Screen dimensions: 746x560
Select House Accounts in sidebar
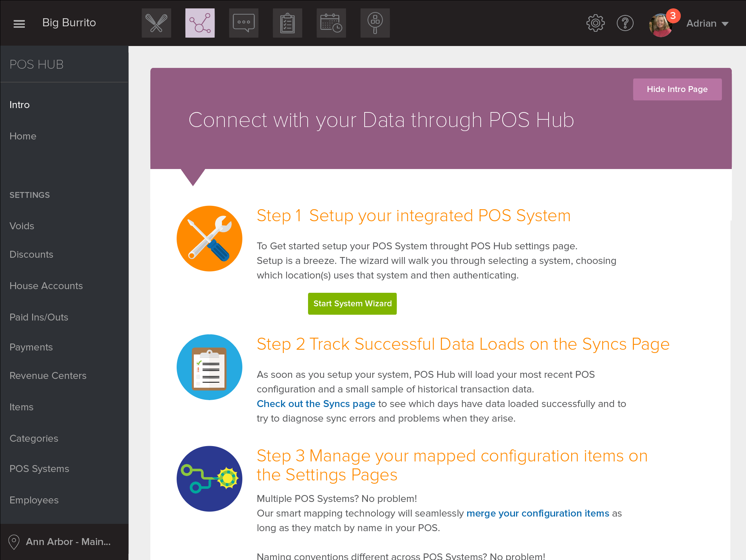point(46,286)
